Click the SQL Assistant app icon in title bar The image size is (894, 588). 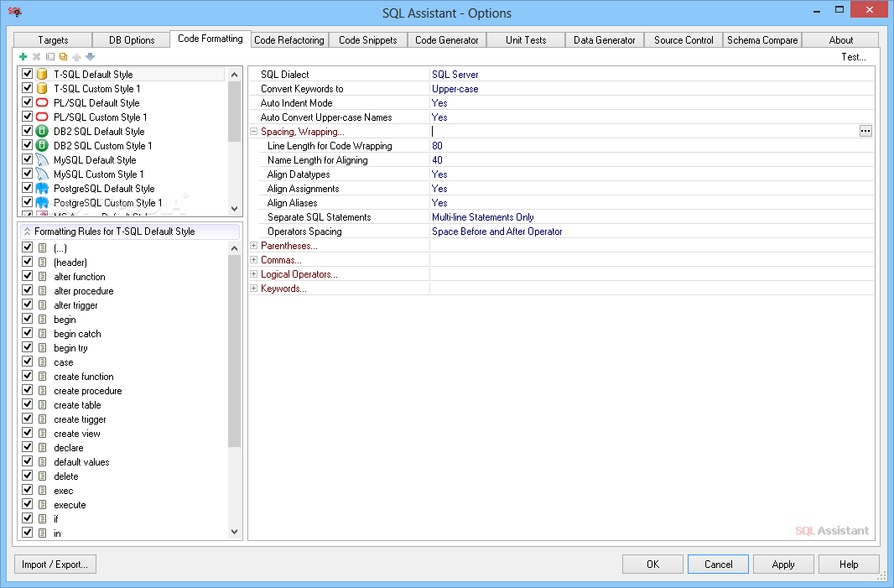tap(15, 12)
